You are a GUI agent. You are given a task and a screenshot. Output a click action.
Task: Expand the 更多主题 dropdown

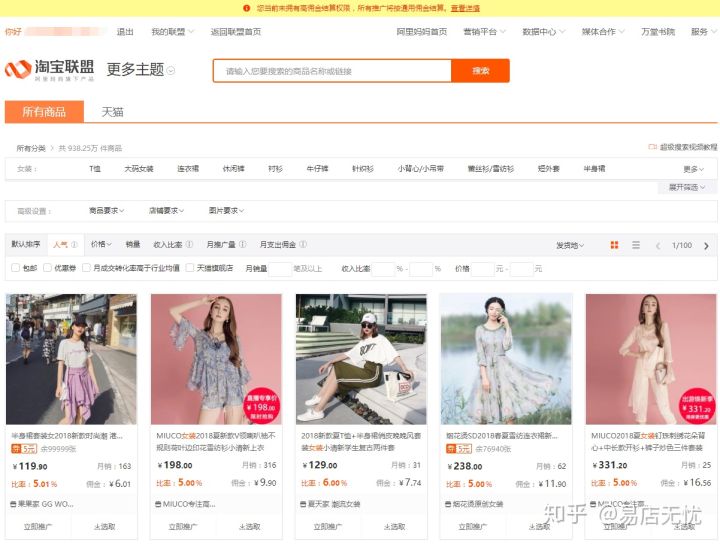(x=141, y=70)
